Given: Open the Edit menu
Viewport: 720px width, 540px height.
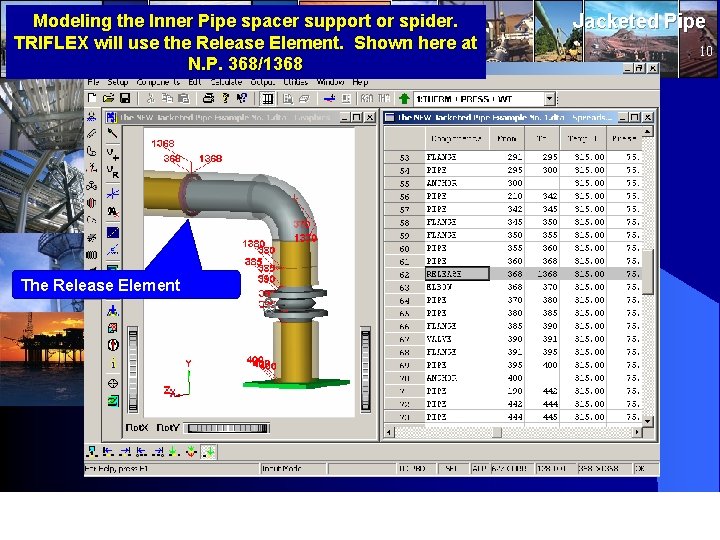Looking at the screenshot, I should pyautogui.click(x=195, y=82).
